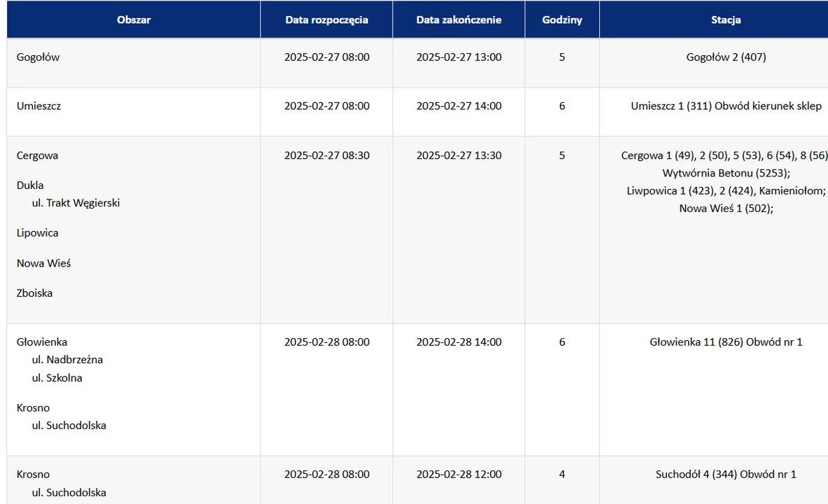Select end date 2025-02-28 12:00
Image resolution: width=828 pixels, height=504 pixels.
pos(459,475)
